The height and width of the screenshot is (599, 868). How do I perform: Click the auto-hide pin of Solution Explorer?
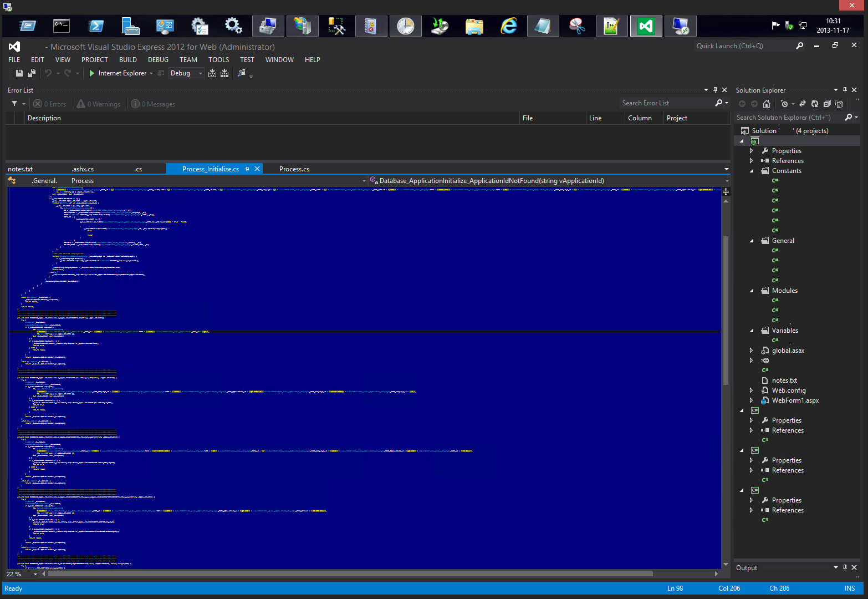[845, 90]
